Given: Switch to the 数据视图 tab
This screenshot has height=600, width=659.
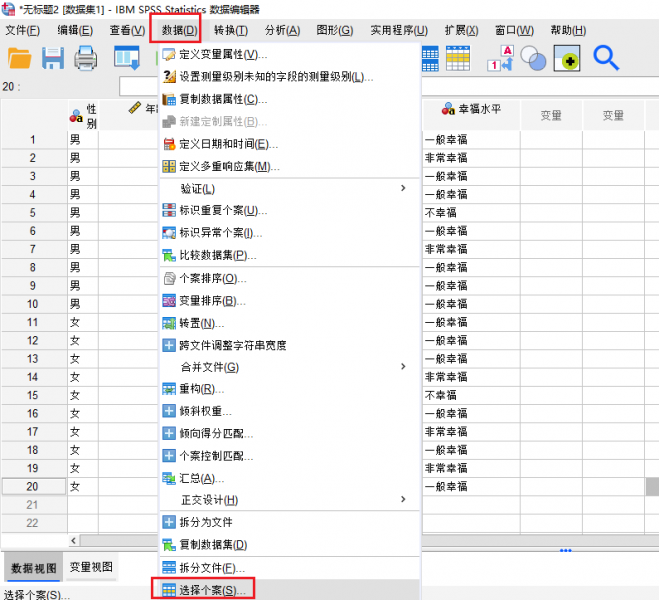Looking at the screenshot, I should (x=34, y=568).
